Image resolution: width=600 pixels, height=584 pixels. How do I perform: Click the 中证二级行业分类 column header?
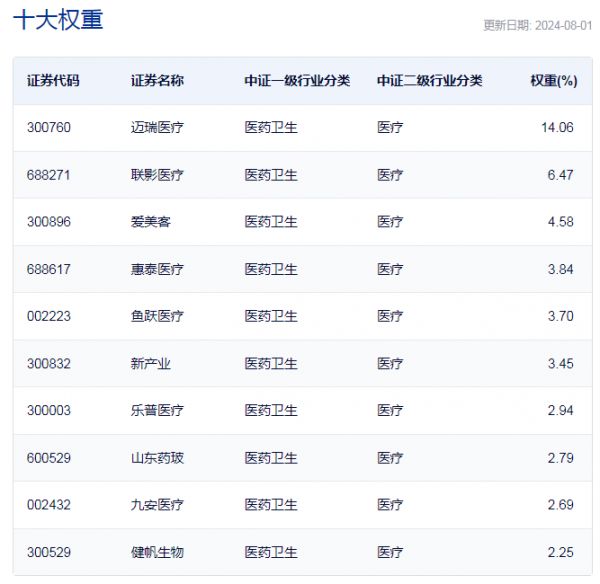tap(430, 81)
